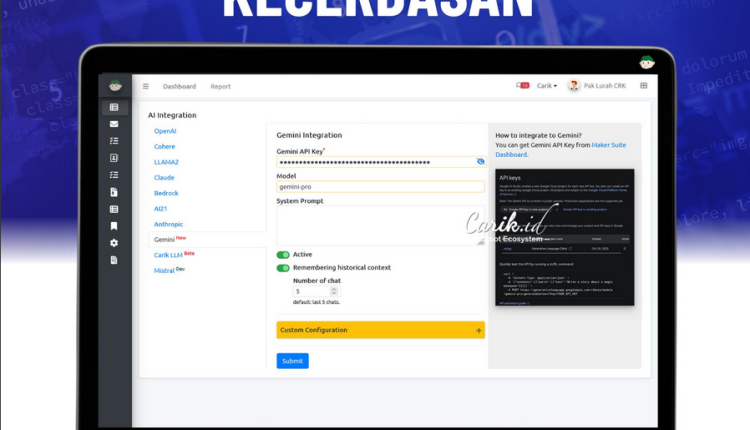Click the grid icon at top right
Screen dimensions: 750x430
(643, 86)
